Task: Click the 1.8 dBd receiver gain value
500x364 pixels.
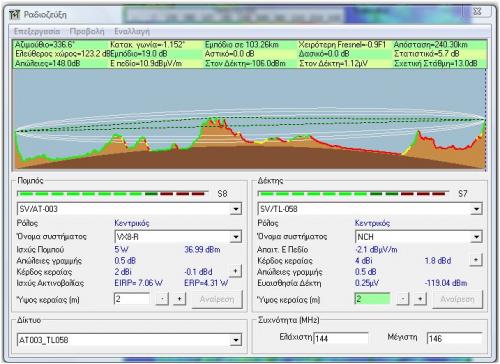Action: coord(438,261)
